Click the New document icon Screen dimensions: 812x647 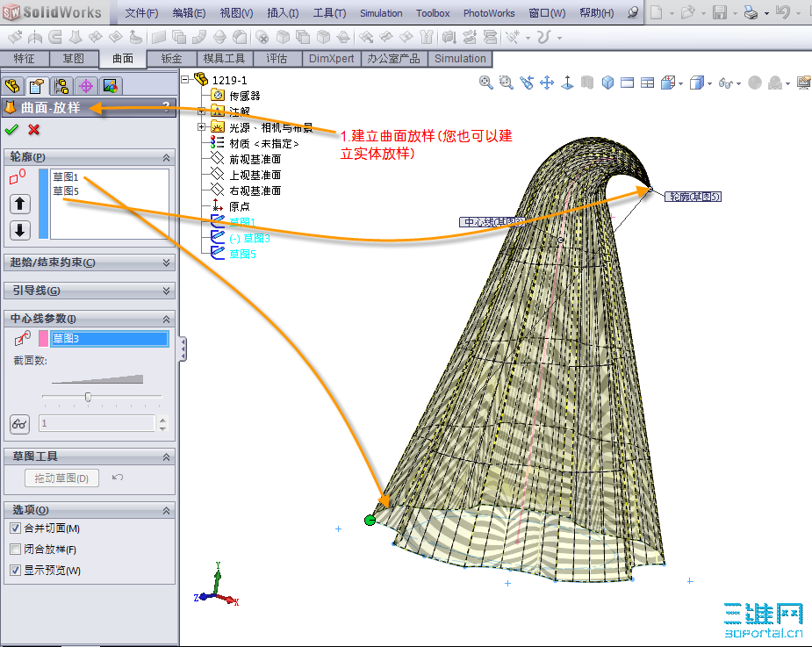[x=656, y=12]
